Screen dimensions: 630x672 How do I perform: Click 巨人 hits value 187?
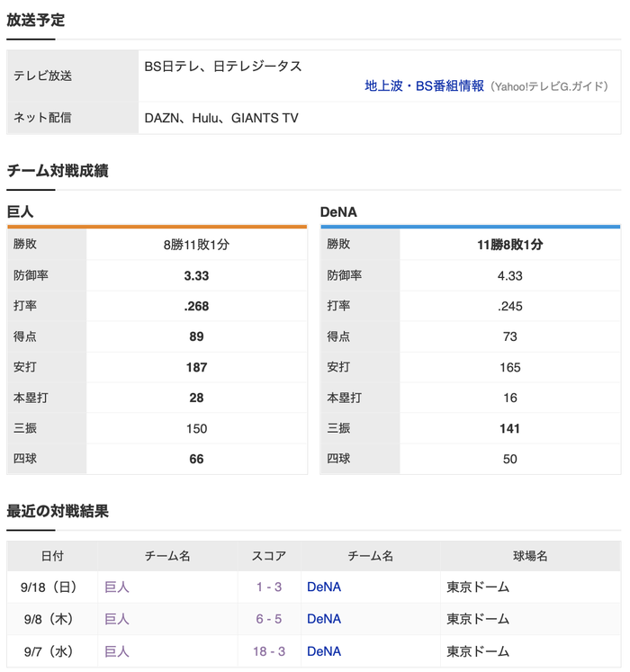196,367
